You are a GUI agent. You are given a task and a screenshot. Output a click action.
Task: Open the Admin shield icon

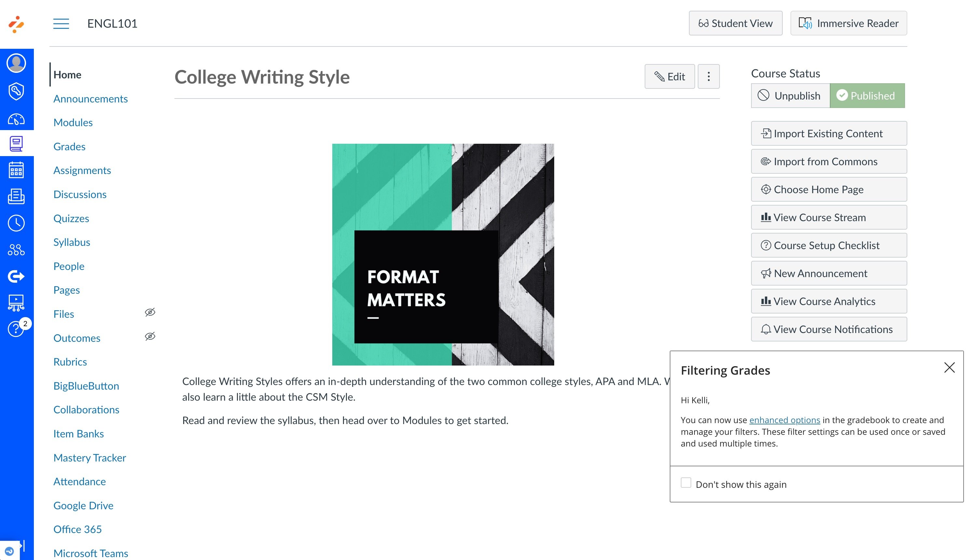coord(16,91)
